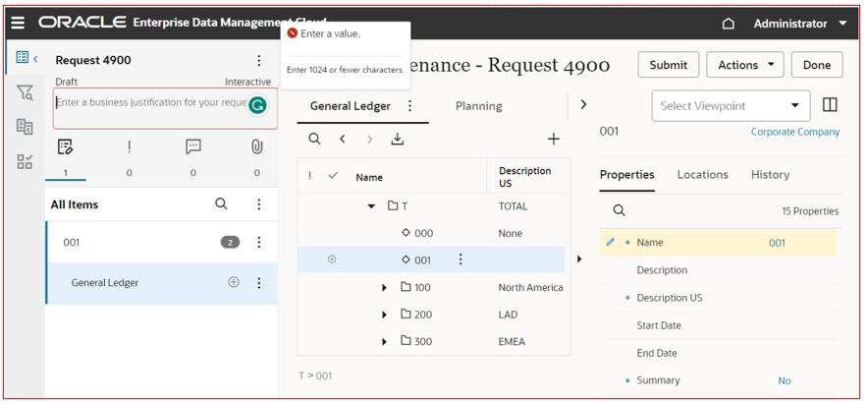
Task: Go to next search result arrow
Action: point(370,140)
